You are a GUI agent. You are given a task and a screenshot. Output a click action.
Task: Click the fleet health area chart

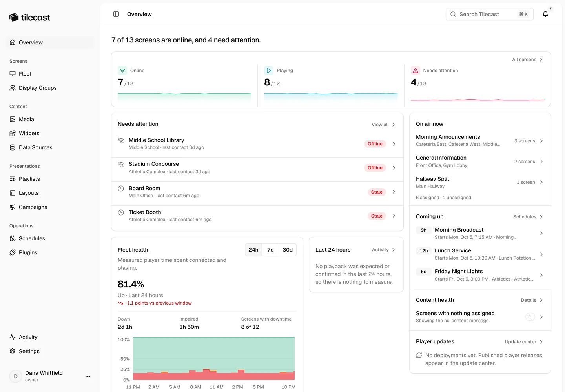pos(214,358)
